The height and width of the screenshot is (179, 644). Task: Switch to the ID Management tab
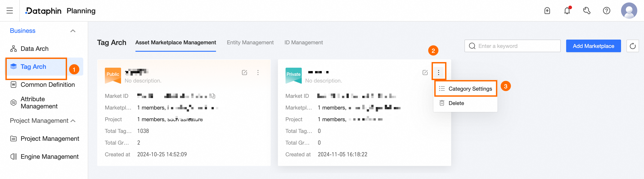(303, 43)
